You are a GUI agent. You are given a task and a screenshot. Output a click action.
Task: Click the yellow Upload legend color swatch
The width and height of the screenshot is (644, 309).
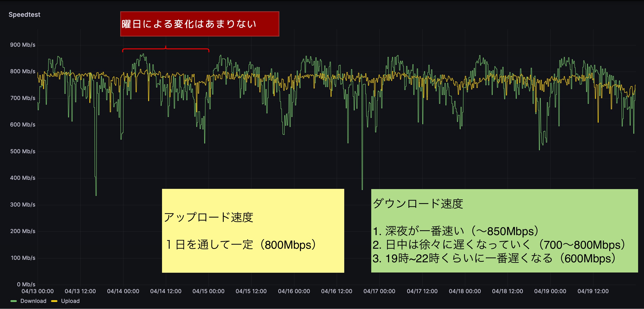tap(54, 301)
